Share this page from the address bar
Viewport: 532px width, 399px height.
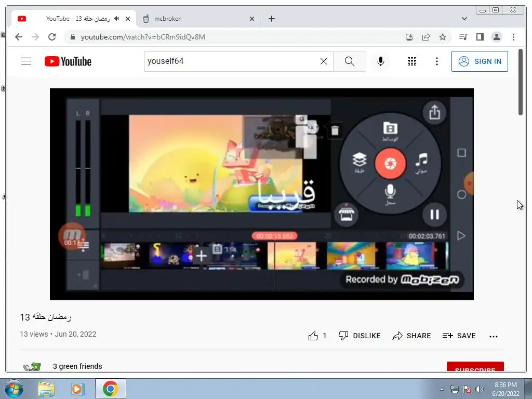pos(426,37)
